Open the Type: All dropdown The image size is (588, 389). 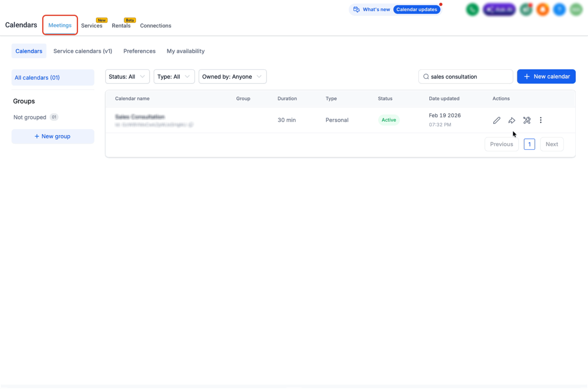point(174,77)
